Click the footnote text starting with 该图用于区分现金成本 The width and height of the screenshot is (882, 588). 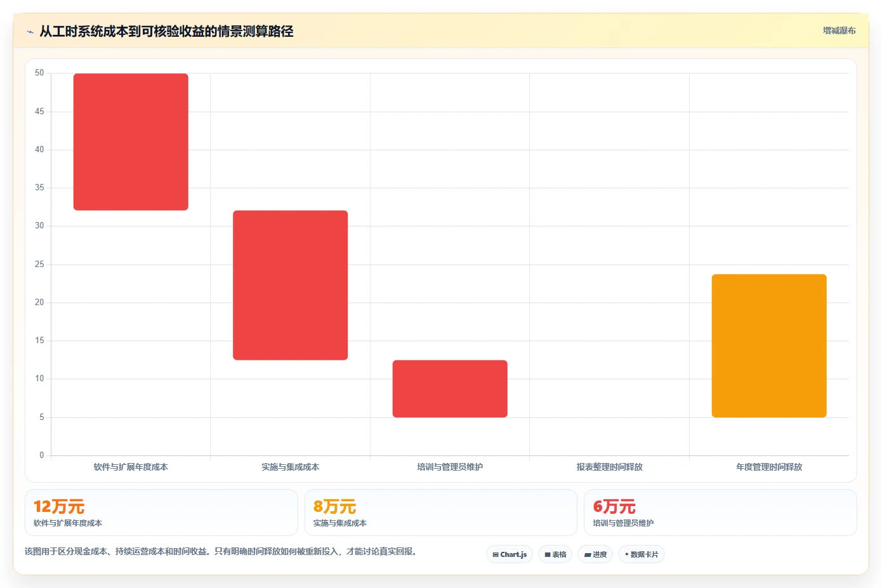[223, 551]
